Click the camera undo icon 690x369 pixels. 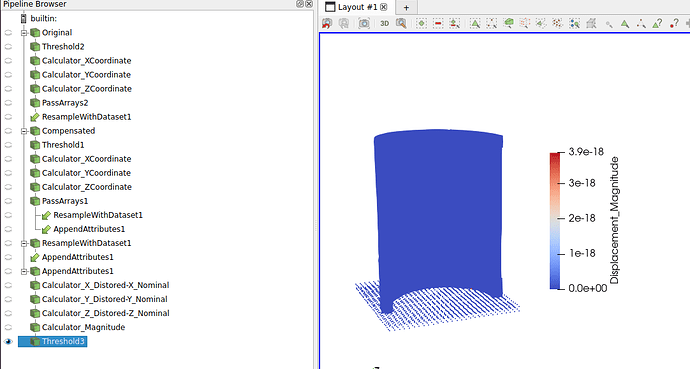[x=327, y=23]
